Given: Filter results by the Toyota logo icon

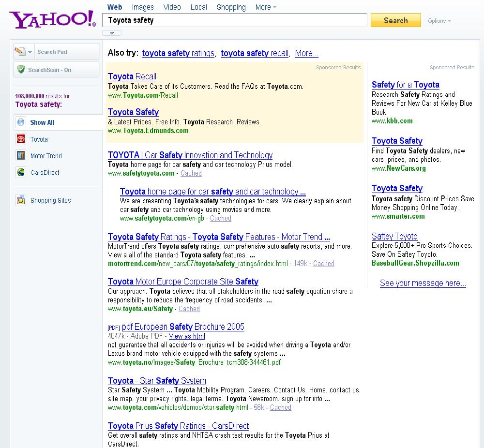Looking at the screenshot, I should [21, 139].
